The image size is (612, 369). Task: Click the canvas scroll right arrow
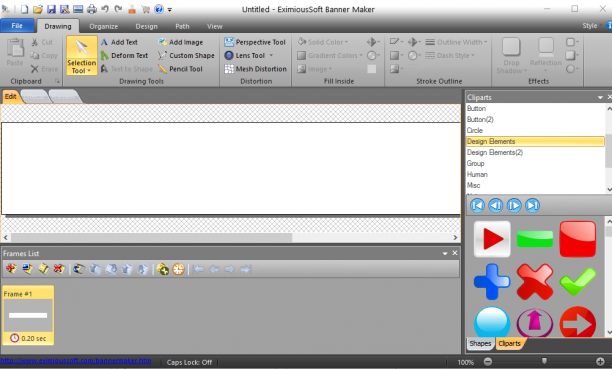[455, 237]
